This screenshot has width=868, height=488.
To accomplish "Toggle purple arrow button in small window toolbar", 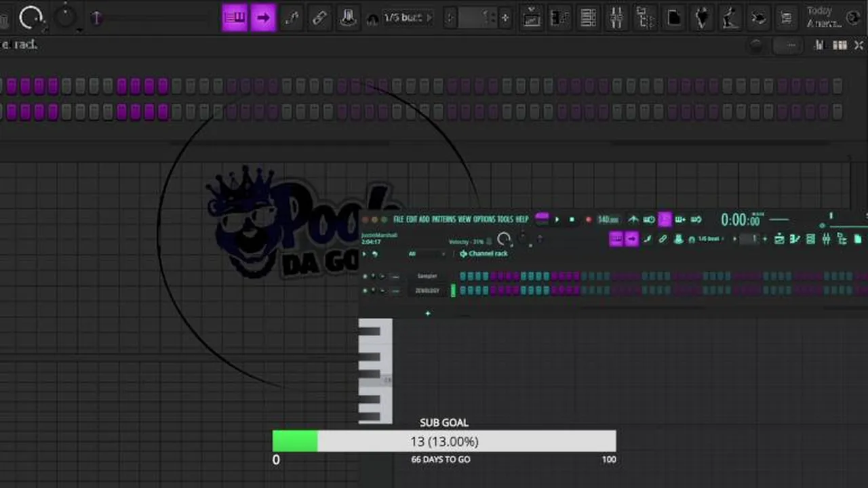I will pos(631,239).
